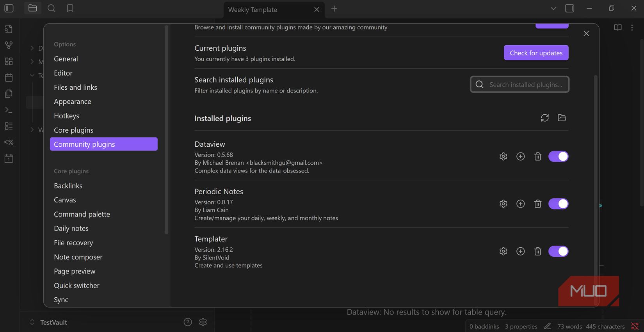
Task: Toggle Templater plugin off
Action: click(x=558, y=251)
